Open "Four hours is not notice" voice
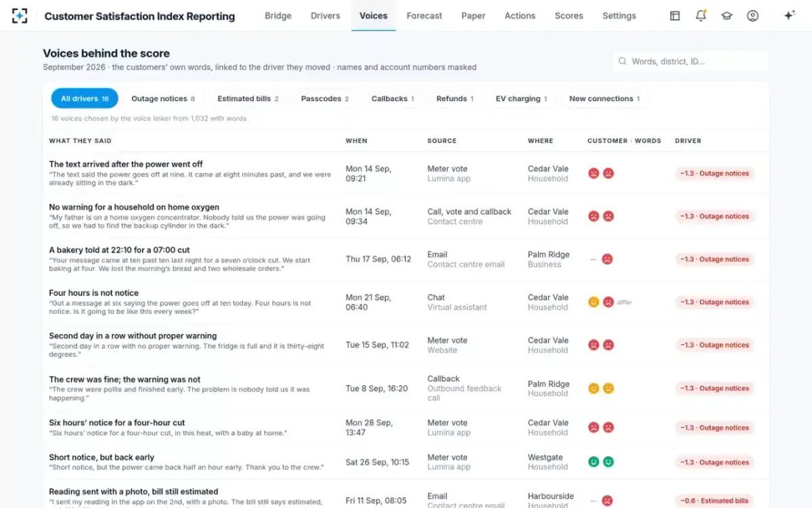The image size is (812, 508). click(94, 293)
